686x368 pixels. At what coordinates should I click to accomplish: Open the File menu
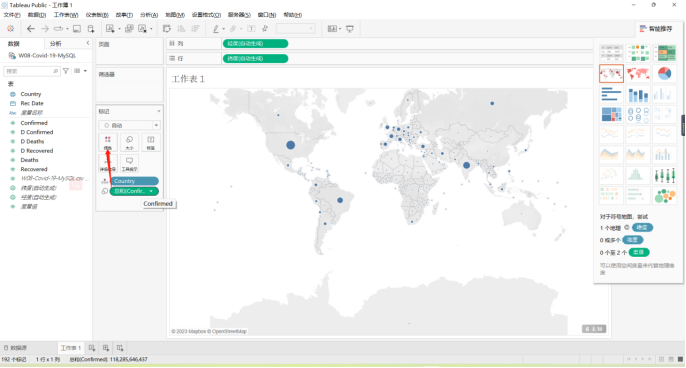(x=12, y=15)
